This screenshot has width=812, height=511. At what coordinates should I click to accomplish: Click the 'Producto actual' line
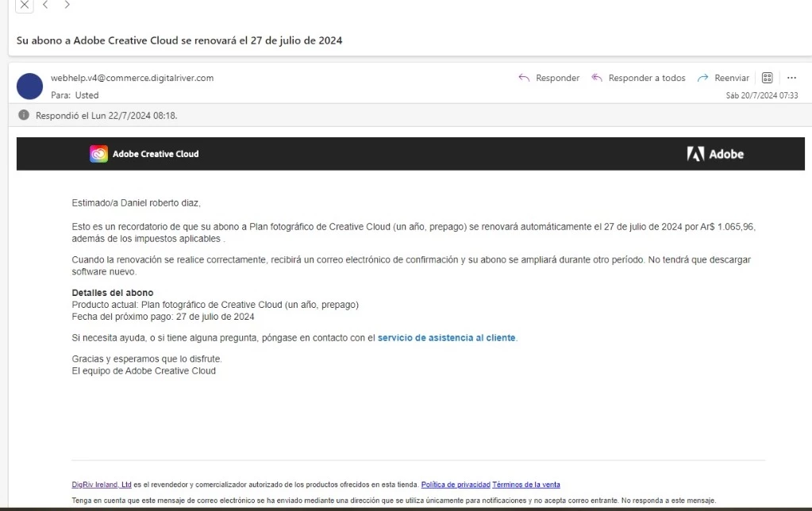pyautogui.click(x=215, y=305)
